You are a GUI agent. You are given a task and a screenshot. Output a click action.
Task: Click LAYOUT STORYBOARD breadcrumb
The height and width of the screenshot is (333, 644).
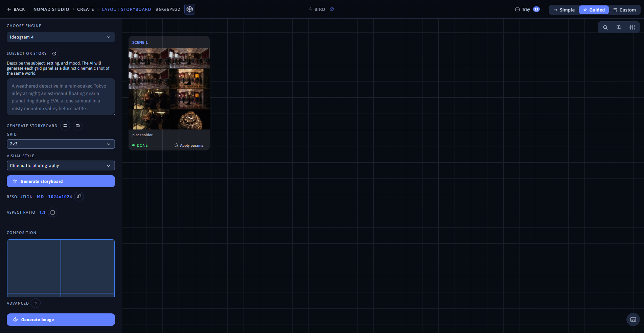point(127,9)
